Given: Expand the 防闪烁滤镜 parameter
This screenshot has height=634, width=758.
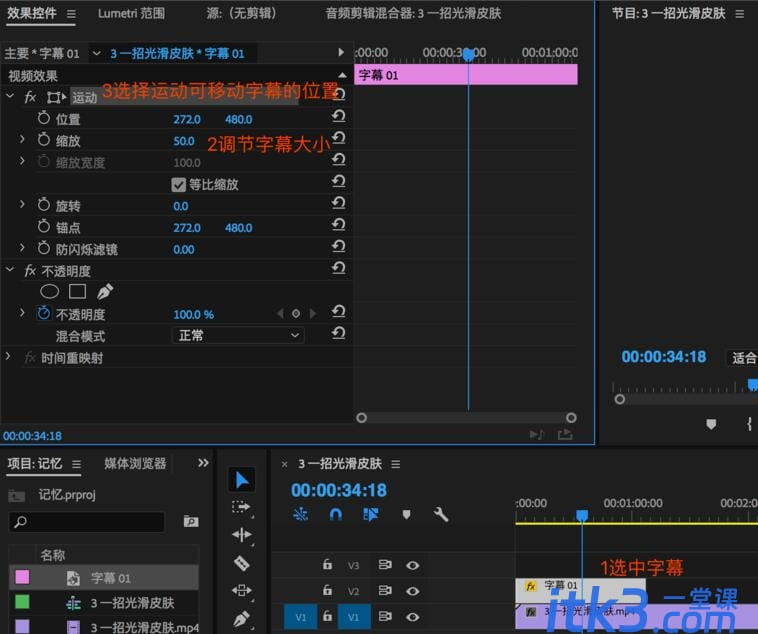Looking at the screenshot, I should coord(22,248).
